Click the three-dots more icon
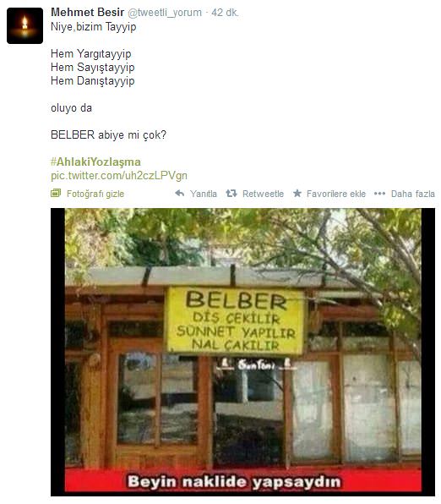The image size is (441, 504). 379,194
